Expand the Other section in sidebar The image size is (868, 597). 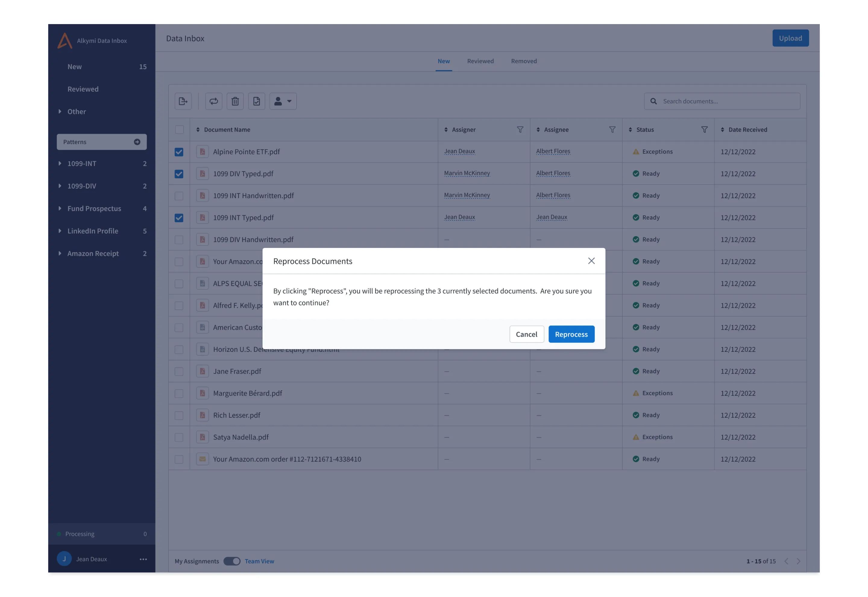click(59, 111)
